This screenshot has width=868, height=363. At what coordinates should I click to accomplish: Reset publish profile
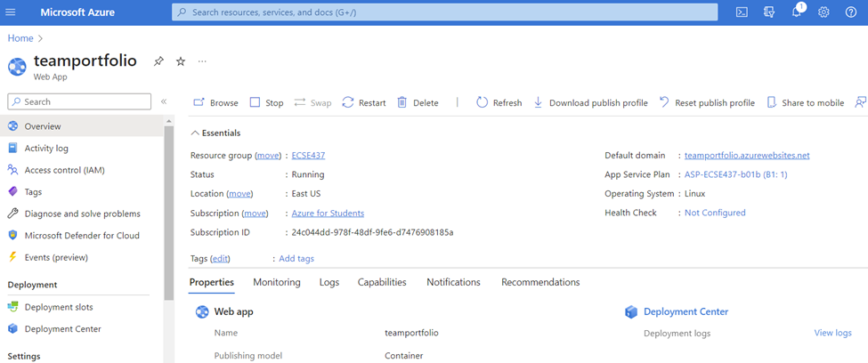tap(707, 103)
